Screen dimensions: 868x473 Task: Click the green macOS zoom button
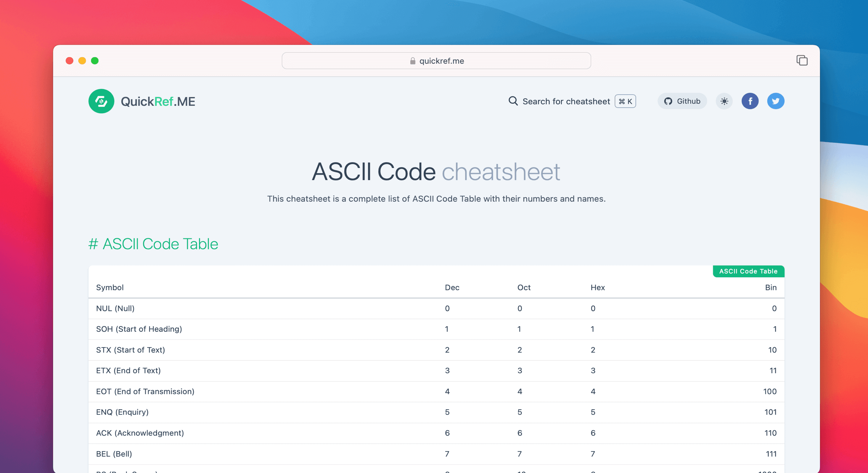point(95,61)
